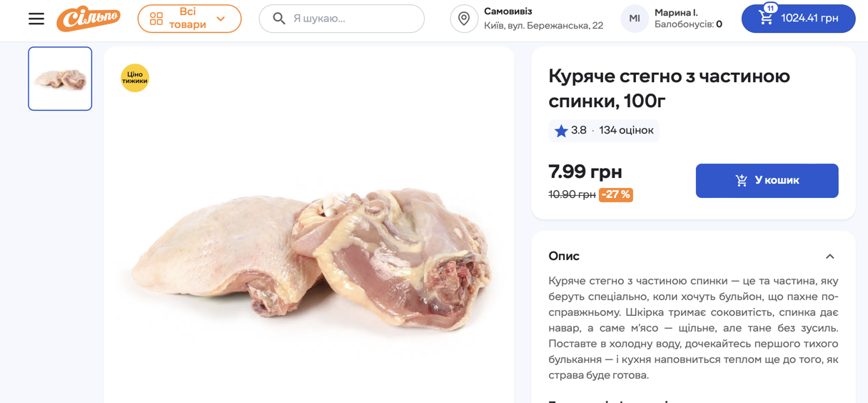Screen dimensions: 868x403
Task: Open the Марина І. account menu
Action: pyautogui.click(x=688, y=19)
